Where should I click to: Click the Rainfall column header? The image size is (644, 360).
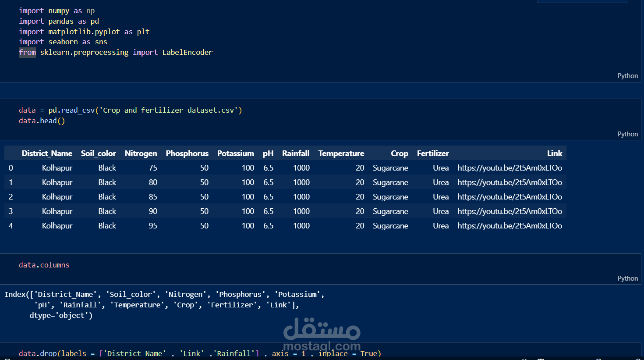(x=296, y=153)
